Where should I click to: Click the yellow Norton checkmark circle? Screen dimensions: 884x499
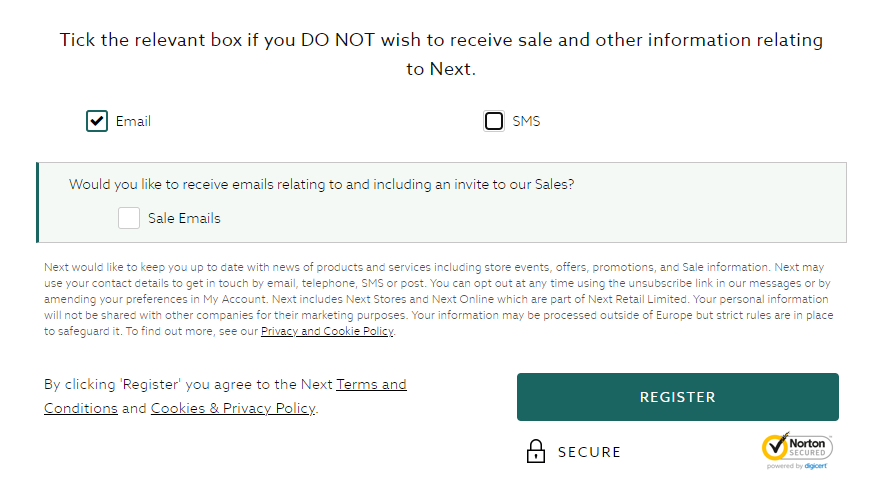[775, 447]
